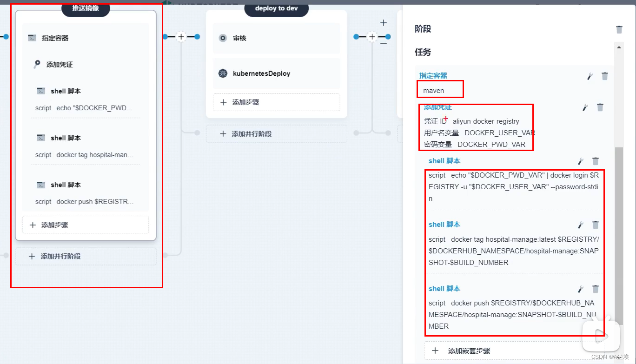The image size is (636, 364).
Task: Click the 审核 review step icon
Action: (223, 38)
